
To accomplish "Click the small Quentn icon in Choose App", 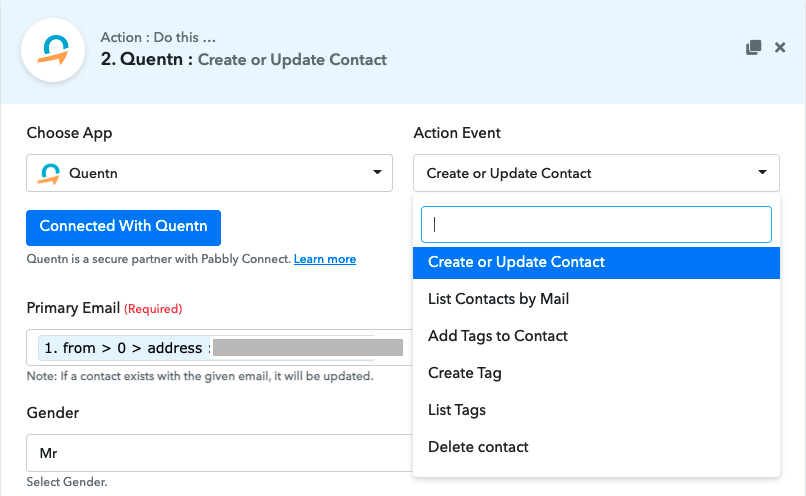I will point(48,173).
